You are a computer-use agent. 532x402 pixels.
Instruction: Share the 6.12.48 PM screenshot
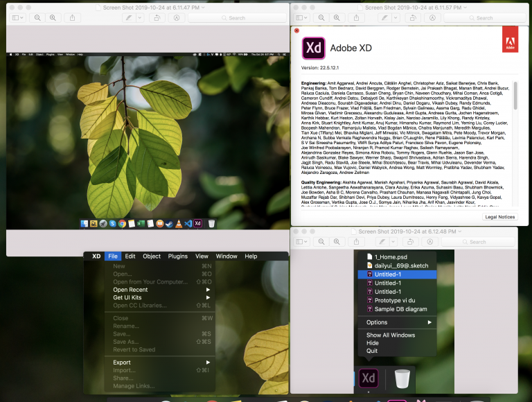(x=356, y=241)
